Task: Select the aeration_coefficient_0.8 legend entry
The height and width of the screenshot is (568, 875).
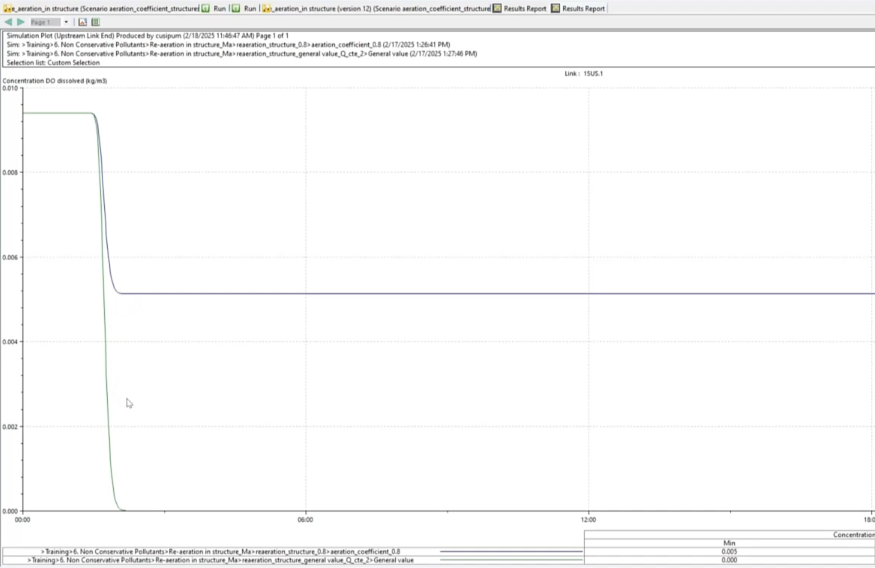Action: click(221, 551)
